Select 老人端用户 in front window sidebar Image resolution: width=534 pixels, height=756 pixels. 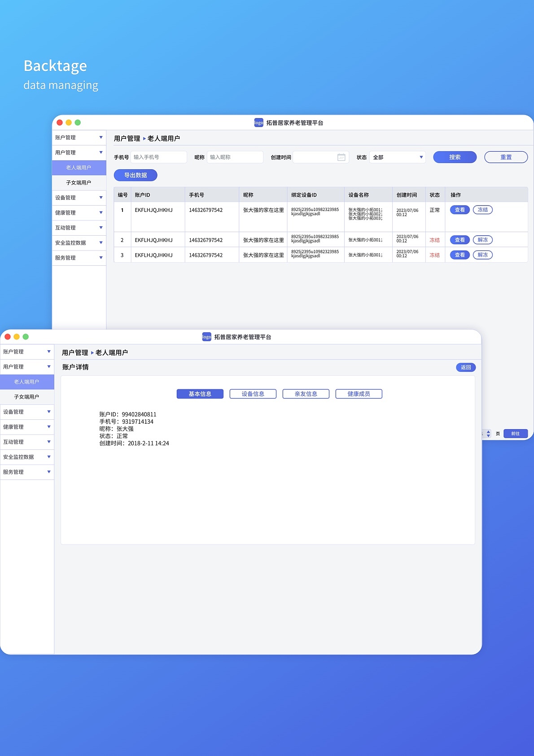27,382
